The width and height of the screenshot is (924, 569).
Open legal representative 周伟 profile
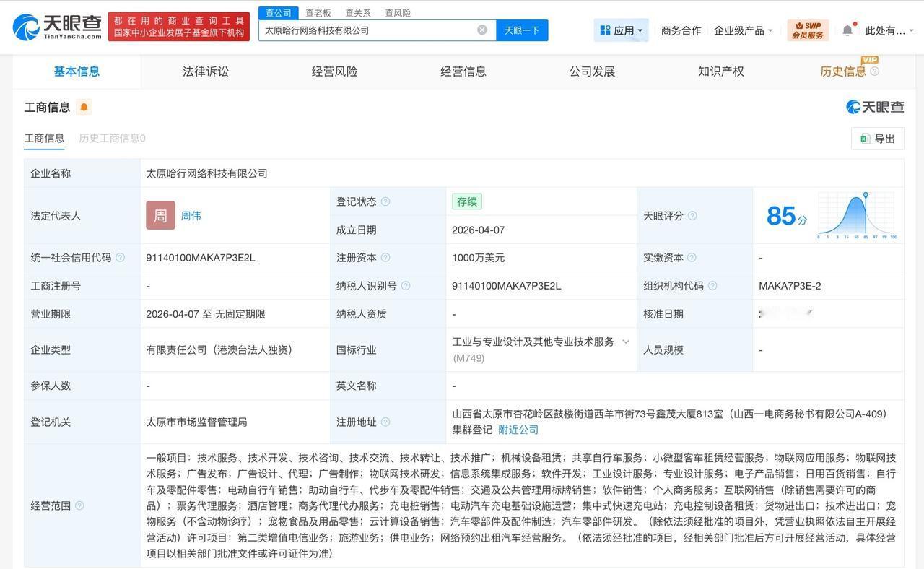point(191,215)
